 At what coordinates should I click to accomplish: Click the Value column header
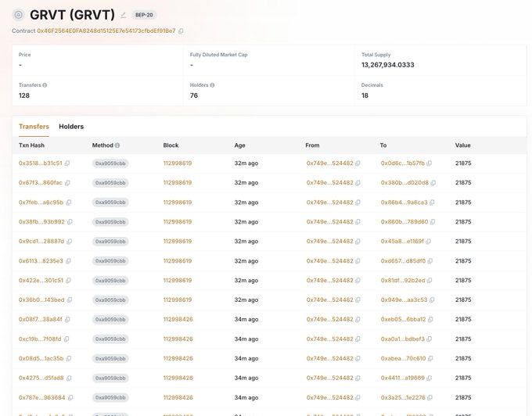463,145
